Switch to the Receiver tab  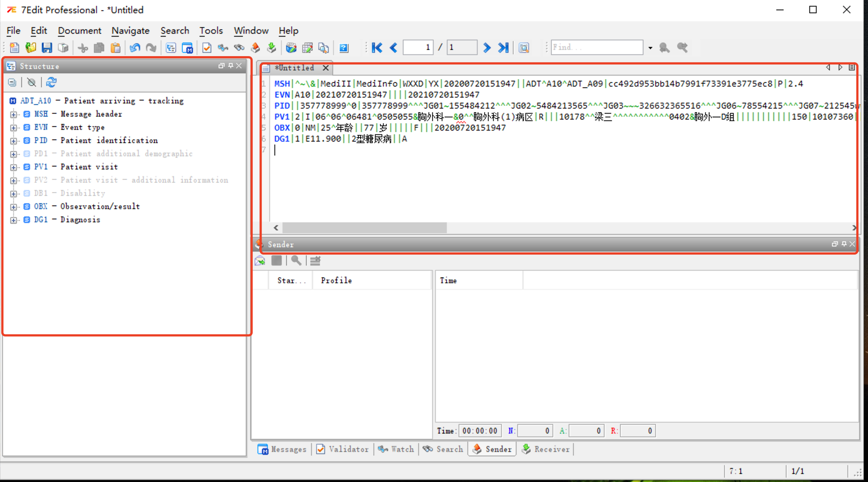click(x=546, y=449)
